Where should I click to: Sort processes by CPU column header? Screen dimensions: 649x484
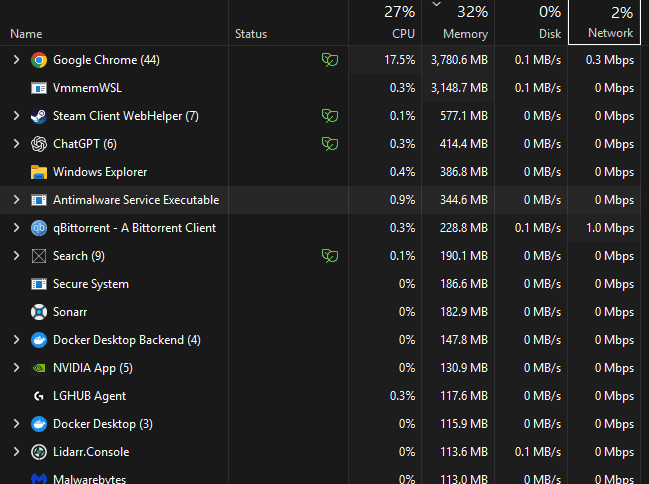coord(398,33)
